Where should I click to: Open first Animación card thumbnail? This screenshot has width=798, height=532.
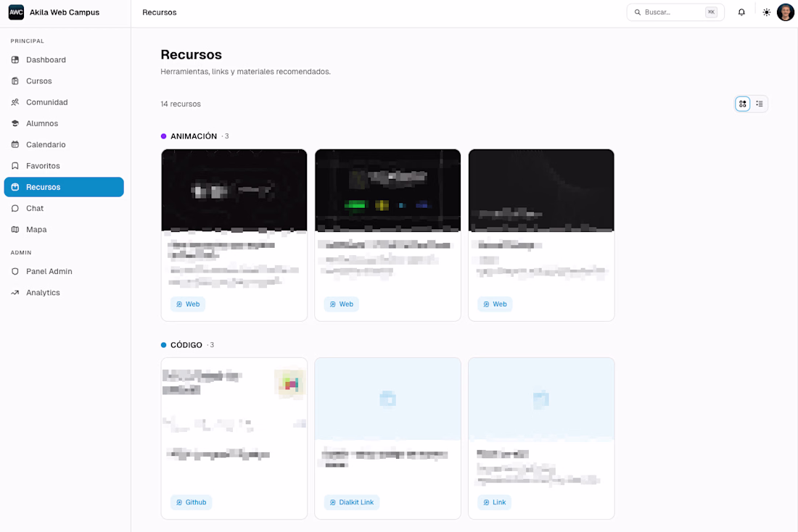234,190
